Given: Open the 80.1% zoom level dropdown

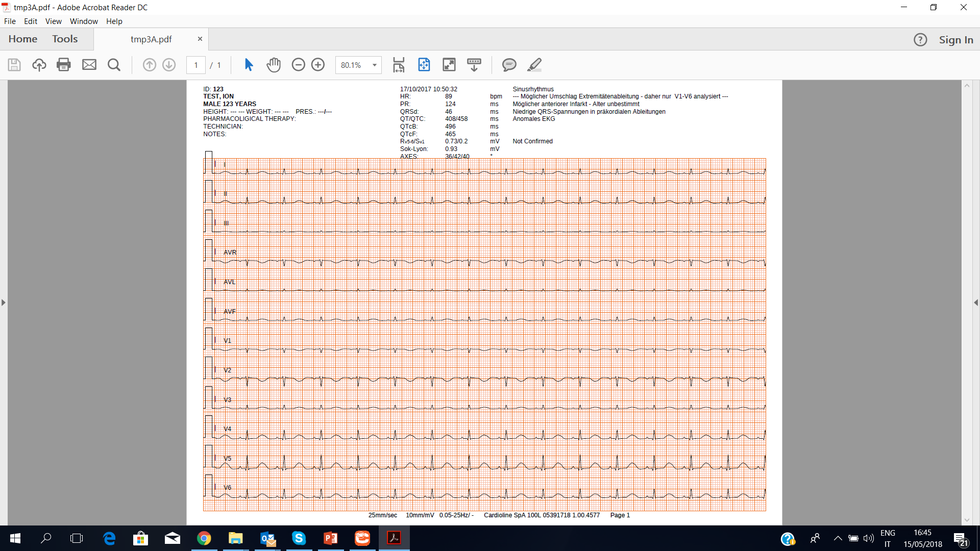Looking at the screenshot, I should coord(375,65).
